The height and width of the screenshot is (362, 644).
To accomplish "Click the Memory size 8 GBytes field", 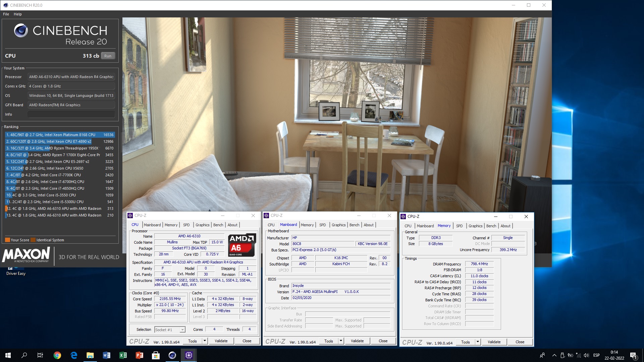I will pos(435,244).
